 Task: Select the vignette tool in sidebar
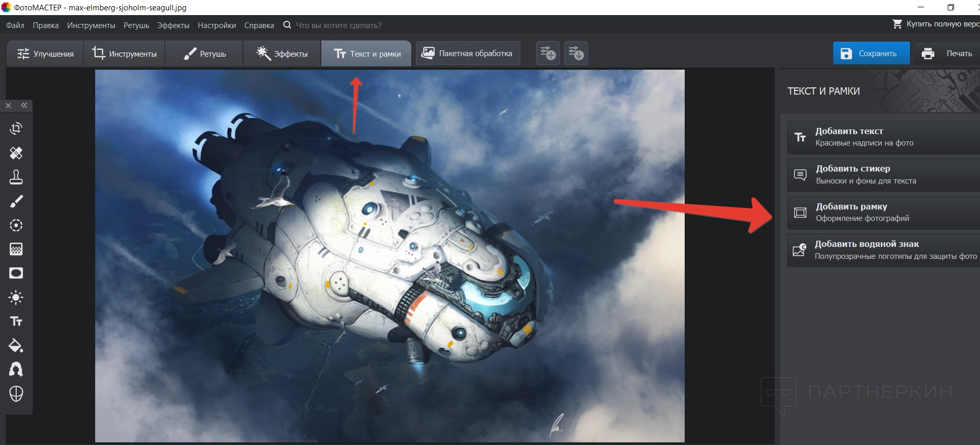16,273
